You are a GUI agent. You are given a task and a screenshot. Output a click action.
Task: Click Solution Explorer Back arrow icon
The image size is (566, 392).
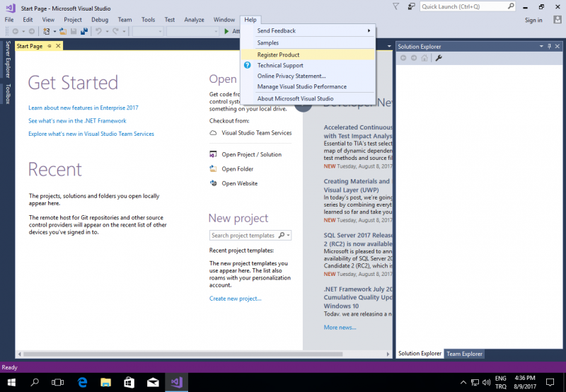coord(403,58)
